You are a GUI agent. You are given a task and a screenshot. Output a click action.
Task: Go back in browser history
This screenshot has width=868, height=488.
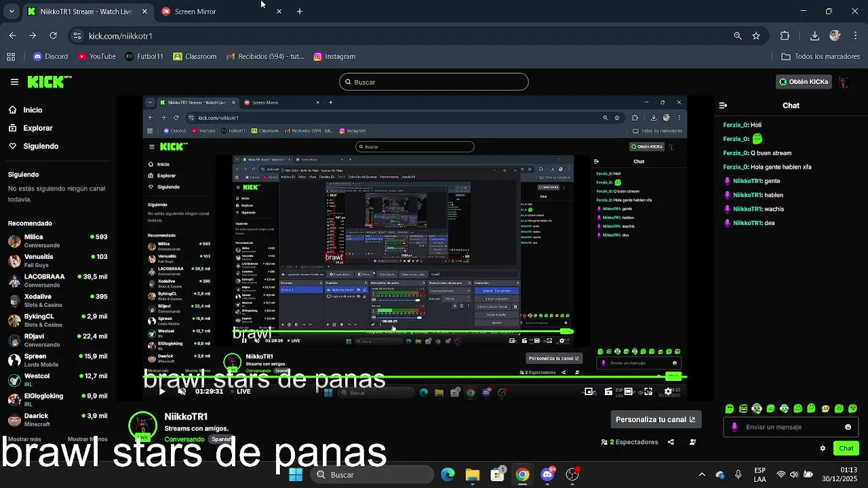point(12,35)
